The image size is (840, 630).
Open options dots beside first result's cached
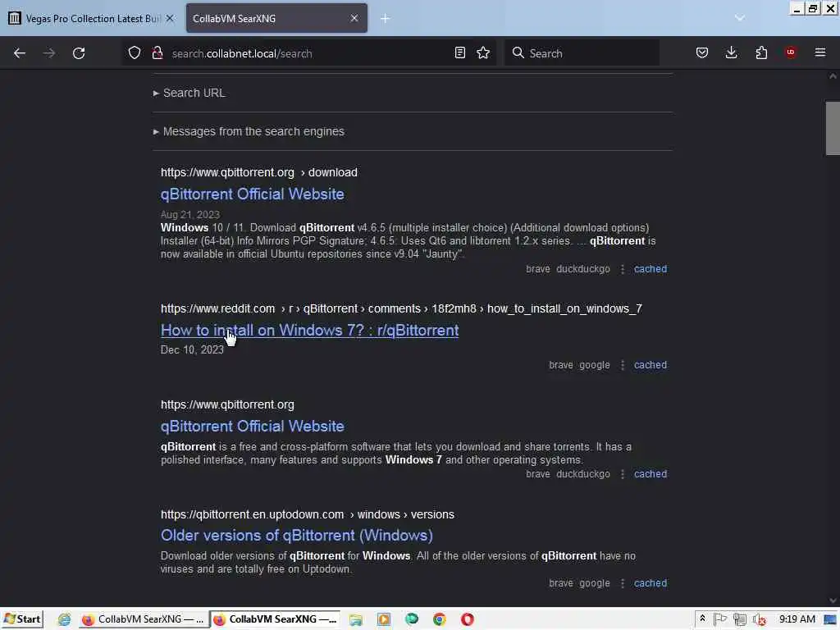(x=622, y=269)
